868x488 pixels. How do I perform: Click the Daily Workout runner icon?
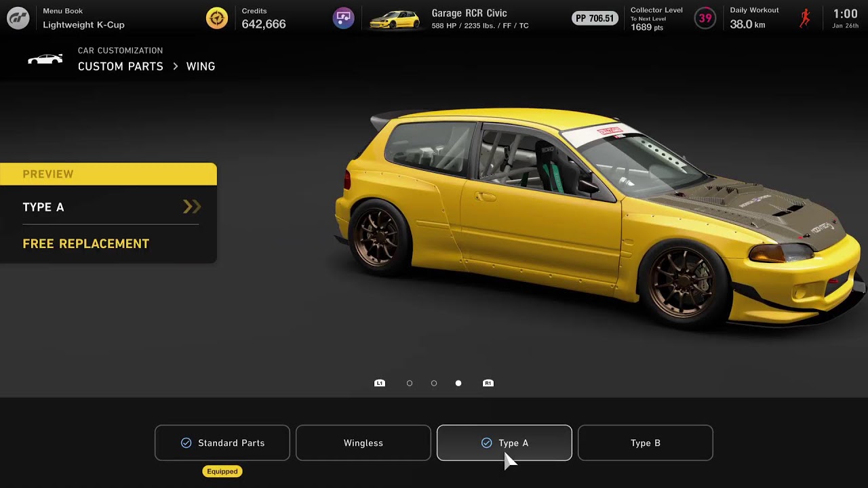[805, 18]
